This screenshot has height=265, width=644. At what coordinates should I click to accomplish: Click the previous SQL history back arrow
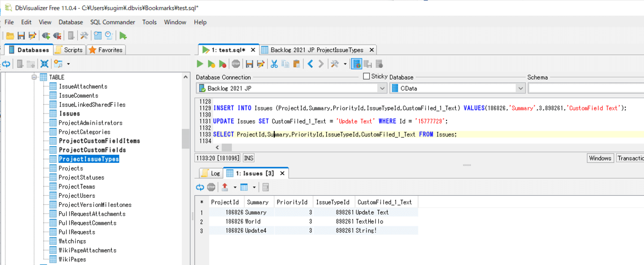310,64
